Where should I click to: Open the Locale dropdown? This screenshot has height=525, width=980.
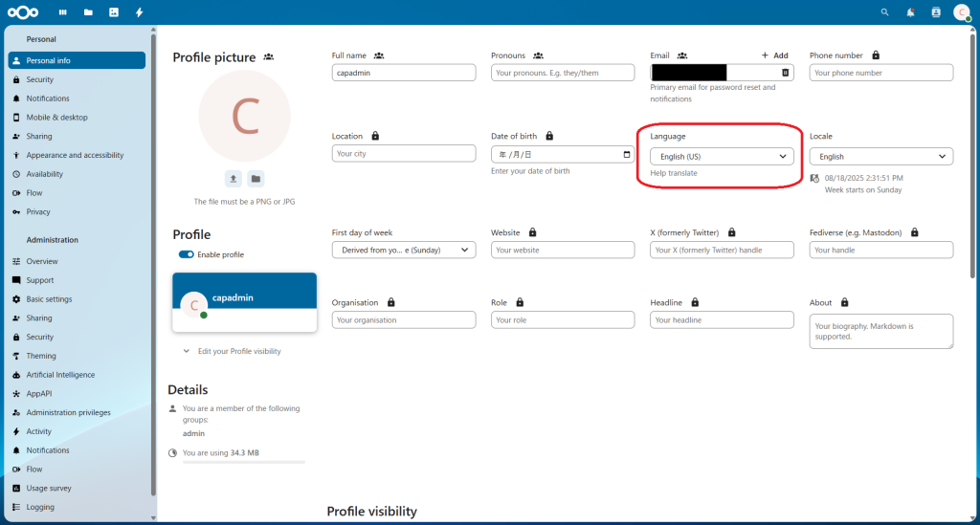point(880,156)
